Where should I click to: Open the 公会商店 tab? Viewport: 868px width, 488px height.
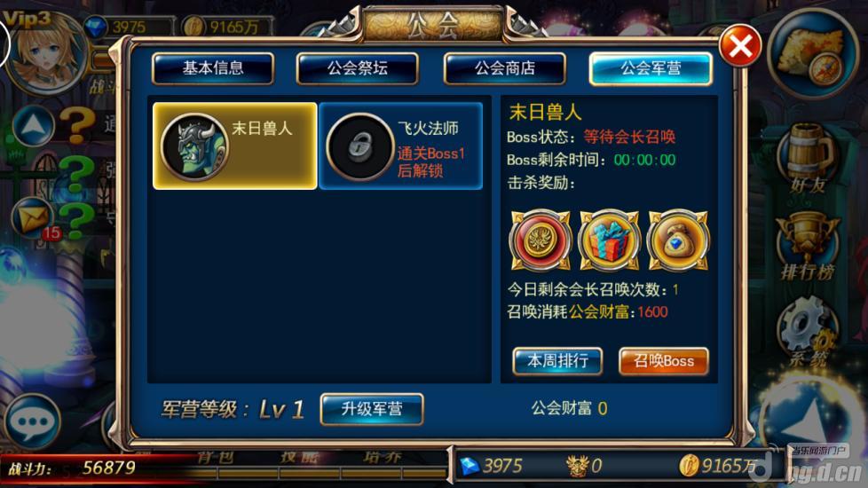[504, 68]
